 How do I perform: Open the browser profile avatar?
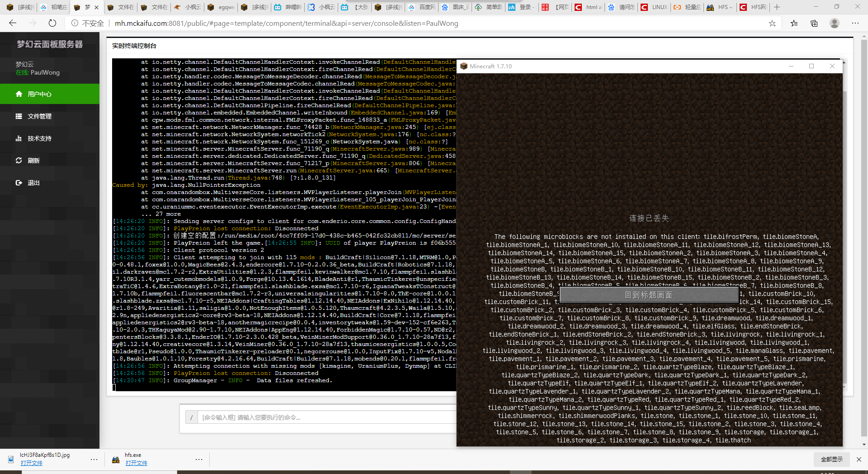(835, 23)
